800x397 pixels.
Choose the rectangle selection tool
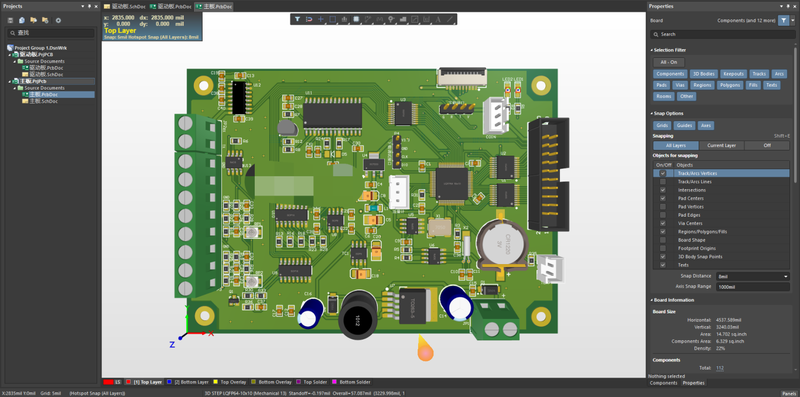point(333,19)
